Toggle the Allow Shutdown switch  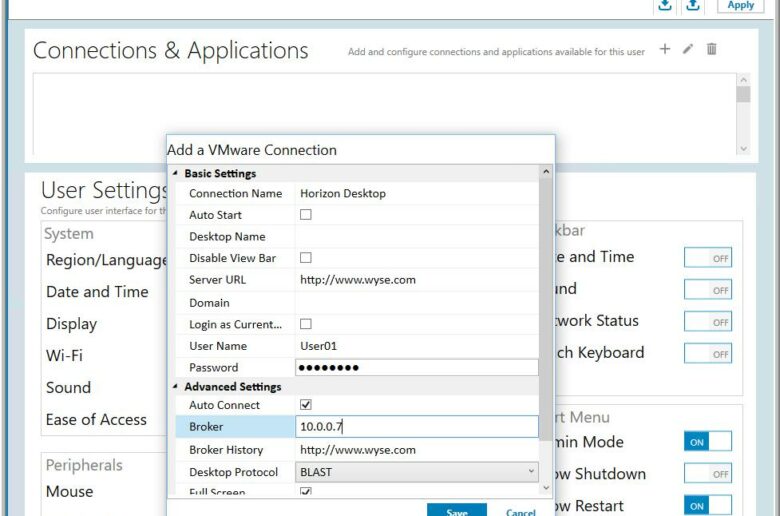(x=707, y=474)
